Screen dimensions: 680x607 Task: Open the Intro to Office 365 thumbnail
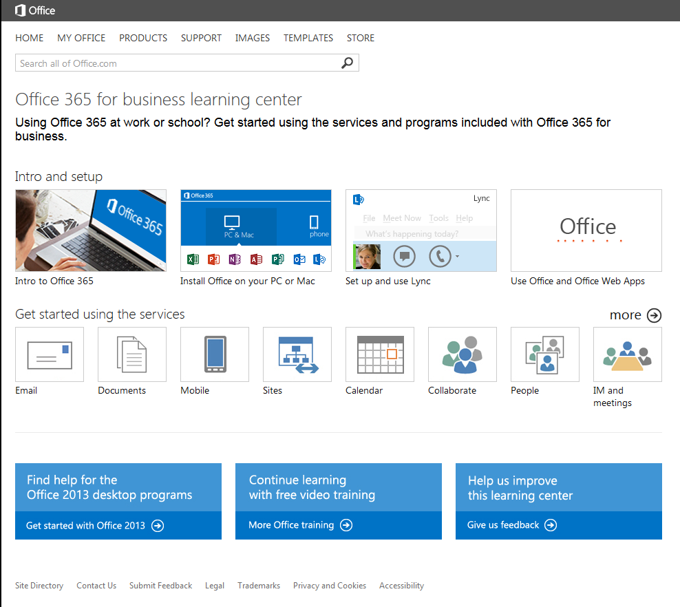91,231
